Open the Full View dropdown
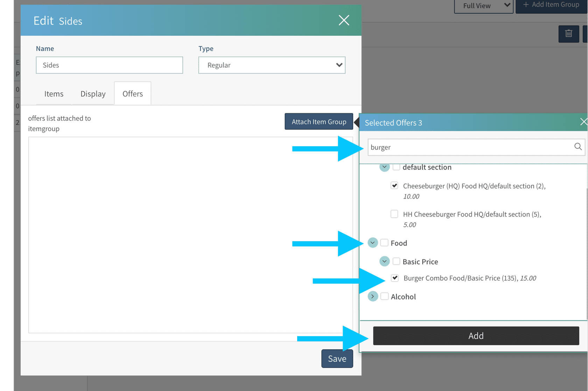The width and height of the screenshot is (588, 391). [x=483, y=6]
